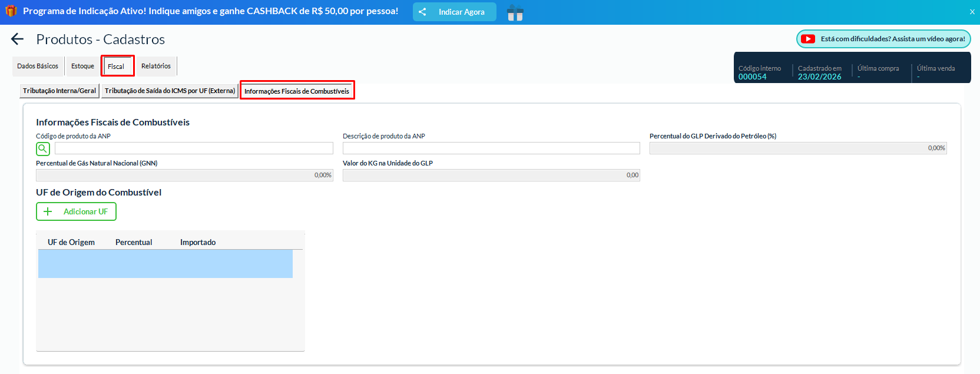Screen dimensions: 980x374
Task: Click the back arrow beside Produtos - Cadastros
Action: click(17, 39)
